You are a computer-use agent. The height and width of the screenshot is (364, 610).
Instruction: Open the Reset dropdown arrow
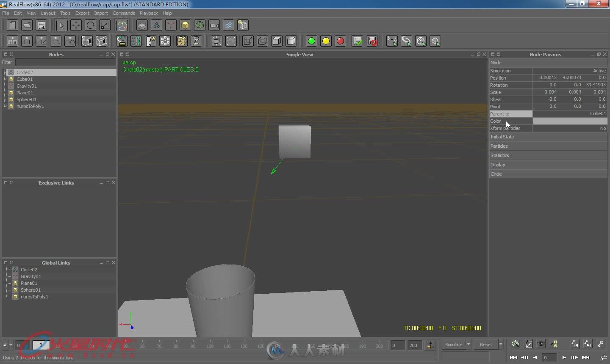coord(501,344)
